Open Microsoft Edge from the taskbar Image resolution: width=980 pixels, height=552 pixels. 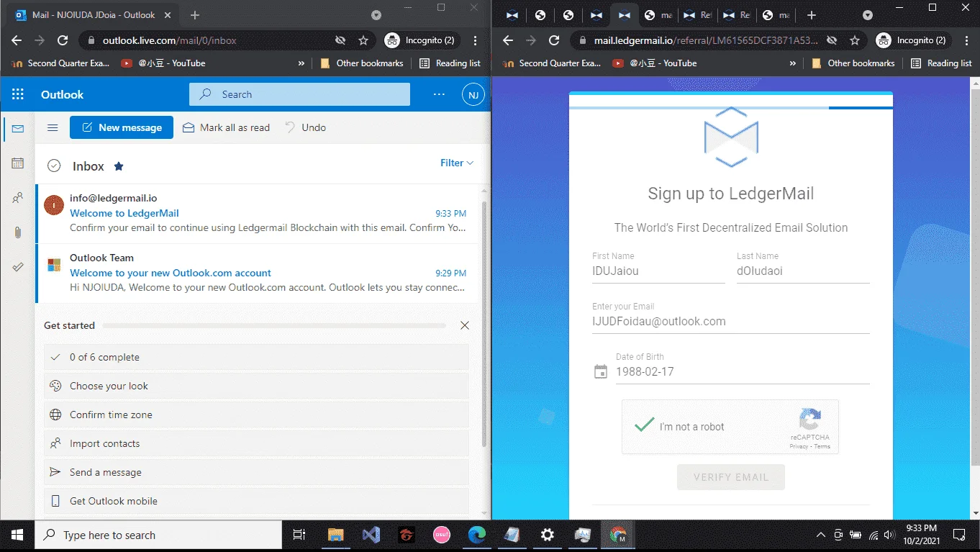(x=477, y=535)
